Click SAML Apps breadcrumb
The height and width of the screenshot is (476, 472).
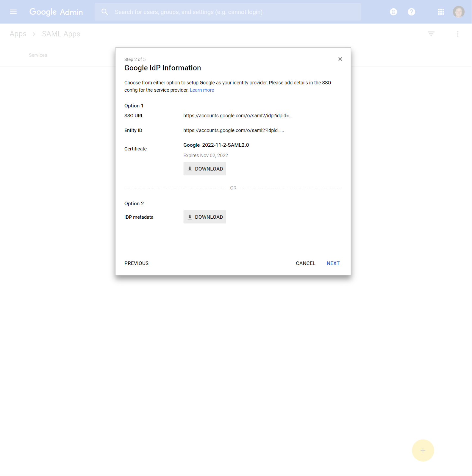coord(61,34)
